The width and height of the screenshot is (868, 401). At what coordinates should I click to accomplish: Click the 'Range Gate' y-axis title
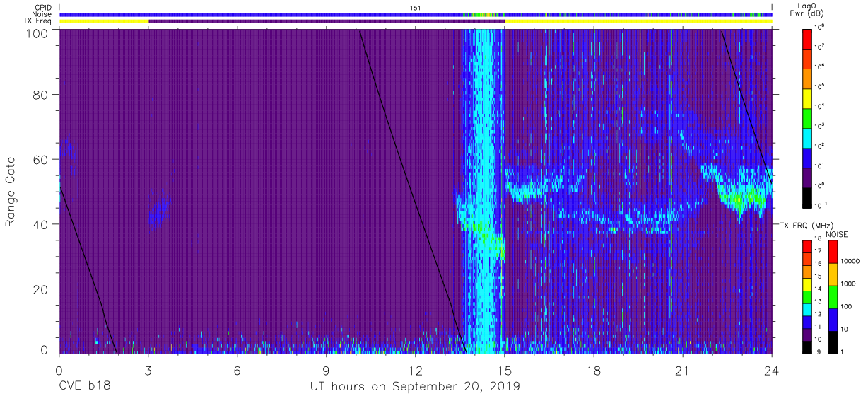[x=11, y=192]
